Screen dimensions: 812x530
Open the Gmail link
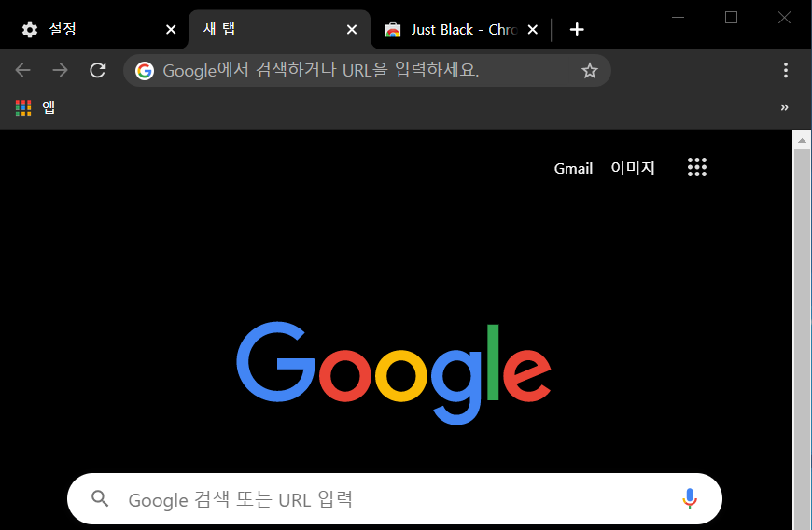click(x=573, y=168)
